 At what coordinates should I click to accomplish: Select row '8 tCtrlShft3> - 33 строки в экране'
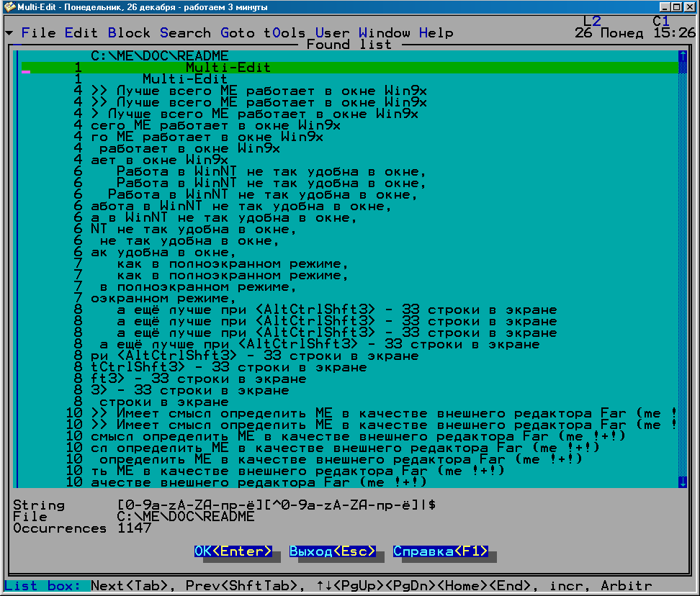click(349, 368)
